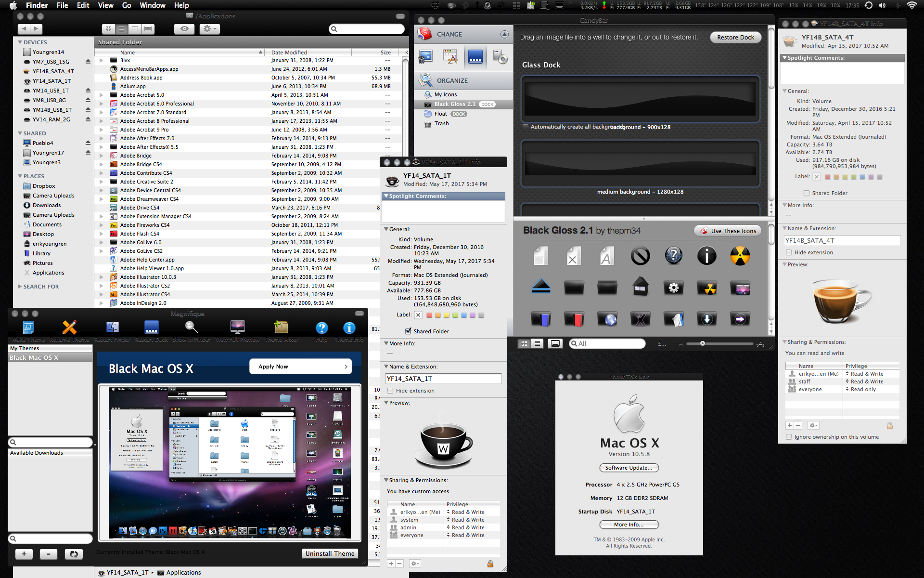The height and width of the screenshot is (578, 924).
Task: Open Magnifique Help icon
Action: coord(321,328)
